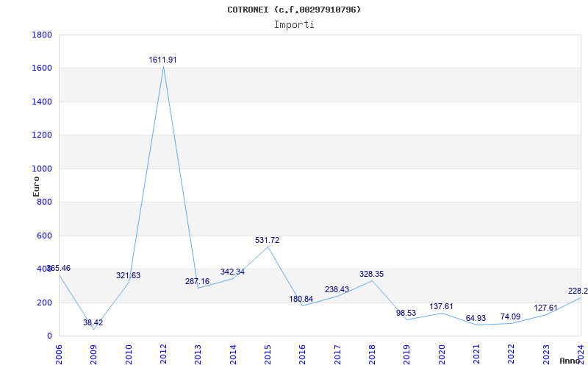Image resolution: width=588 pixels, height=368 pixels.
Task: Click the x-axis year 2020
Action: click(x=442, y=355)
